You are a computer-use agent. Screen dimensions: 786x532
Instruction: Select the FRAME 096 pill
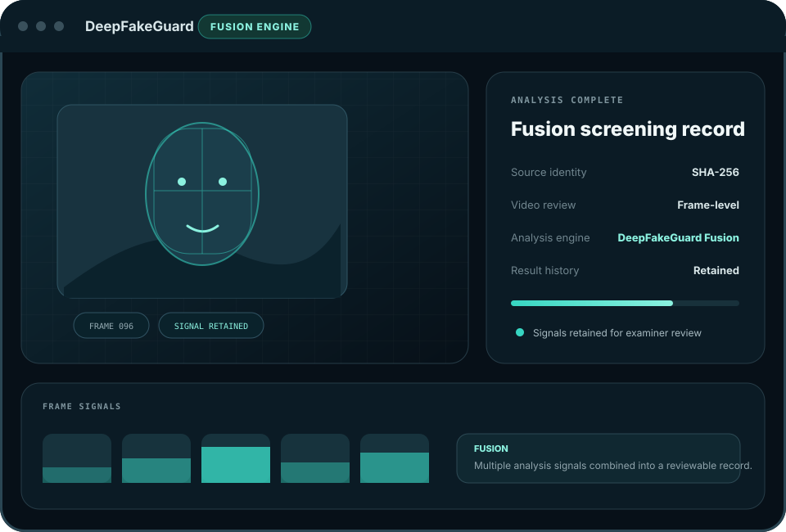(x=111, y=326)
